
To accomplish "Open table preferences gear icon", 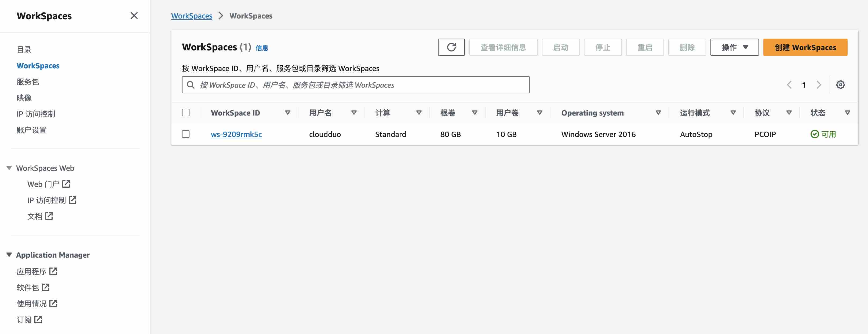I will click(x=840, y=84).
